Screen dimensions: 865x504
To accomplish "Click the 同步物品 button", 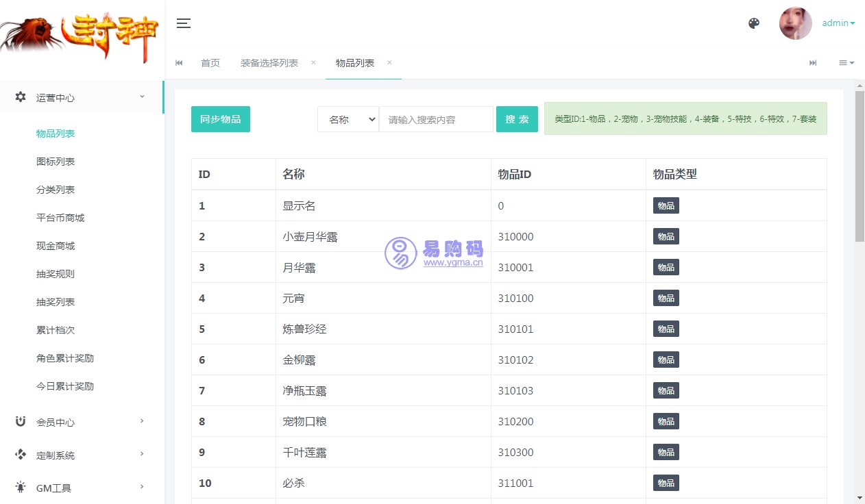I will pos(221,119).
